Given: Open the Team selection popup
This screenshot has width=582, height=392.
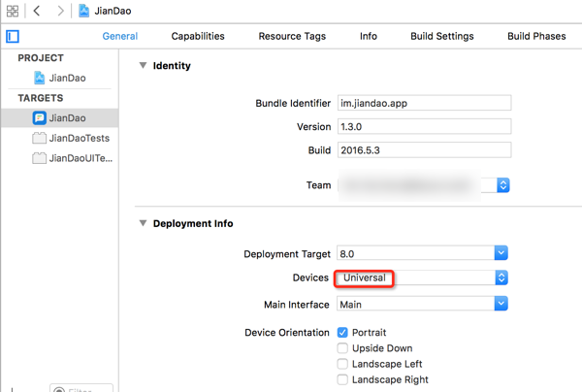Looking at the screenshot, I should click(502, 184).
